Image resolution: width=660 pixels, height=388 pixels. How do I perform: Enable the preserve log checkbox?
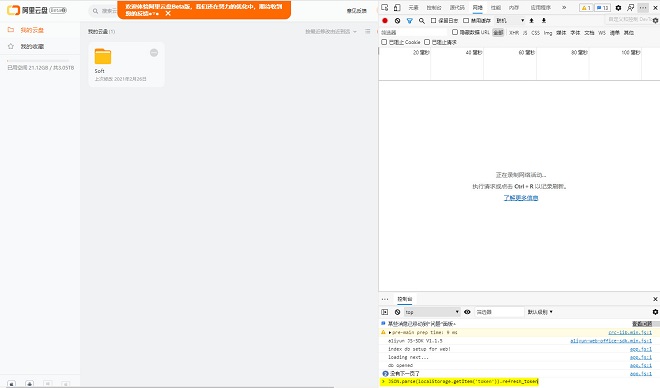(434, 20)
